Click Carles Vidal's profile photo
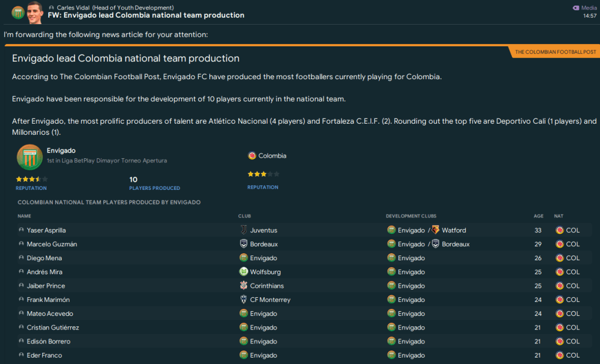This screenshot has width=600, height=364. [35, 12]
